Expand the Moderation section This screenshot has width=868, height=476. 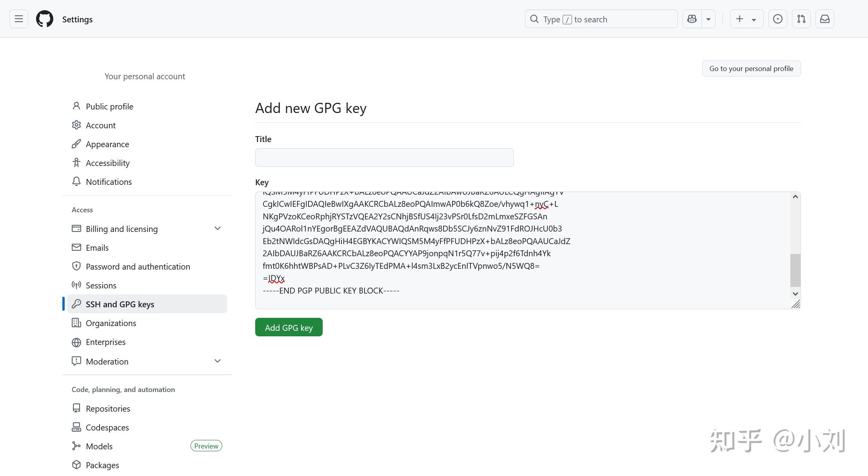tap(218, 361)
